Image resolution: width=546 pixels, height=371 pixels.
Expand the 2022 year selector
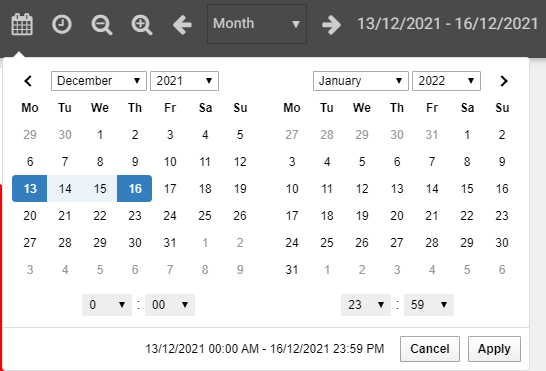point(446,81)
